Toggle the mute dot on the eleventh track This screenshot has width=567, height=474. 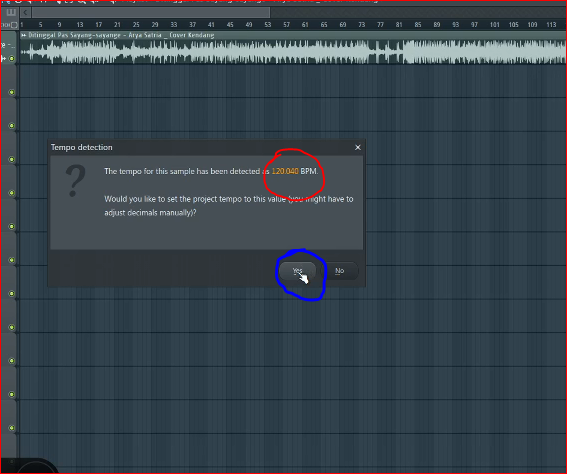[x=12, y=394]
